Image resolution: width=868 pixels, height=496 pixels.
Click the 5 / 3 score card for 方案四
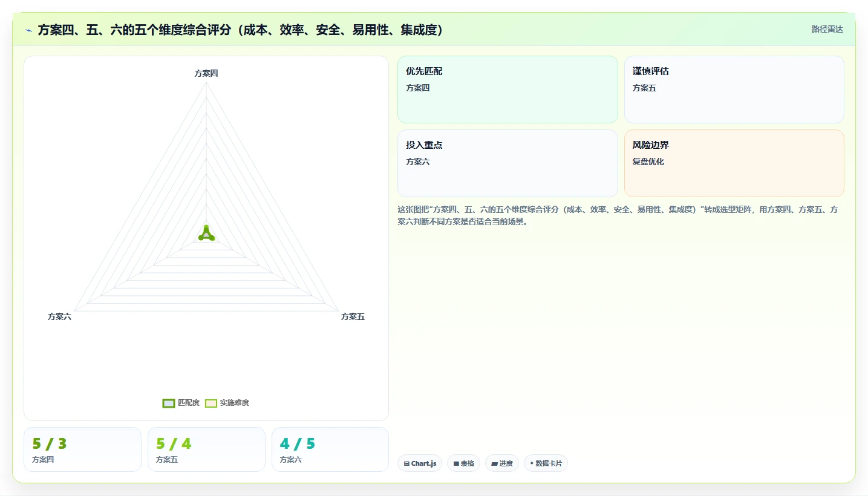pyautogui.click(x=82, y=449)
